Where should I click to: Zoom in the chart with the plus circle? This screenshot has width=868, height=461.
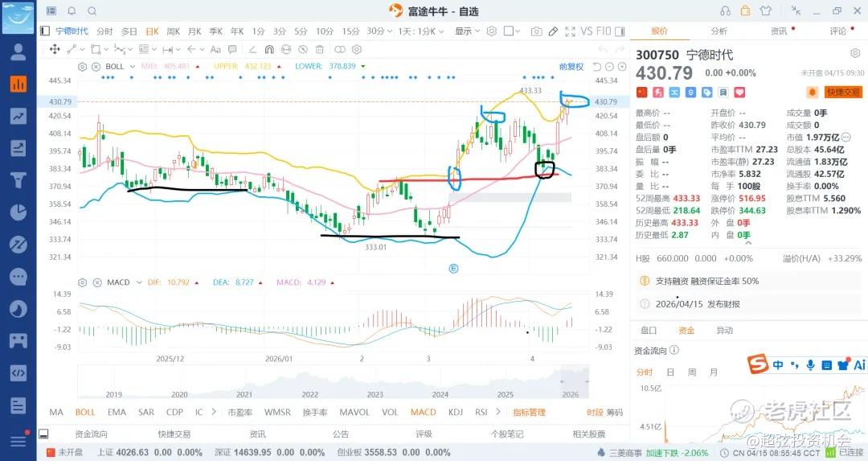622,67
